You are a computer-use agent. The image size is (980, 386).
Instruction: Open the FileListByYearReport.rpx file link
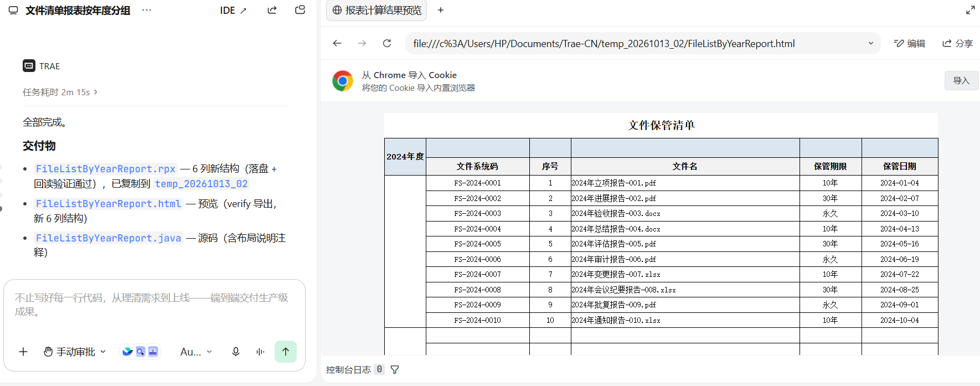click(x=105, y=169)
